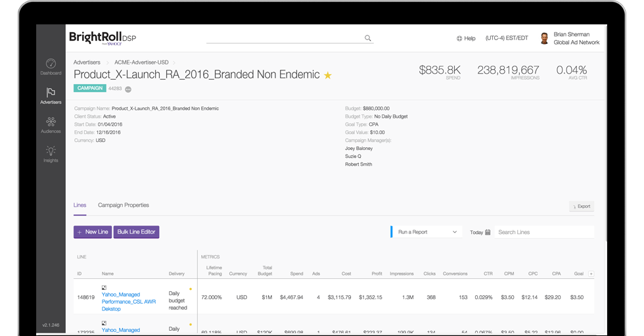Open the time zone selector (UTC-4) EST/EDT

coord(507,37)
